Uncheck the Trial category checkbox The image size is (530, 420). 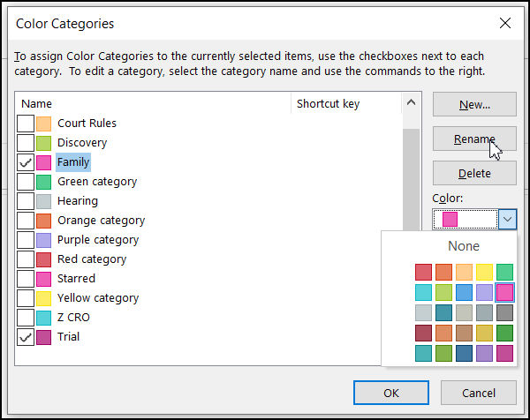pos(26,337)
